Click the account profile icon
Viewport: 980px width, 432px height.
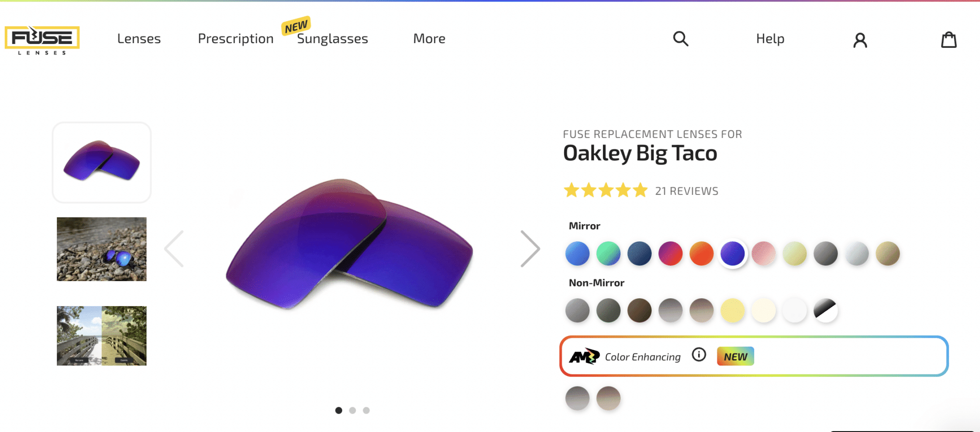860,40
